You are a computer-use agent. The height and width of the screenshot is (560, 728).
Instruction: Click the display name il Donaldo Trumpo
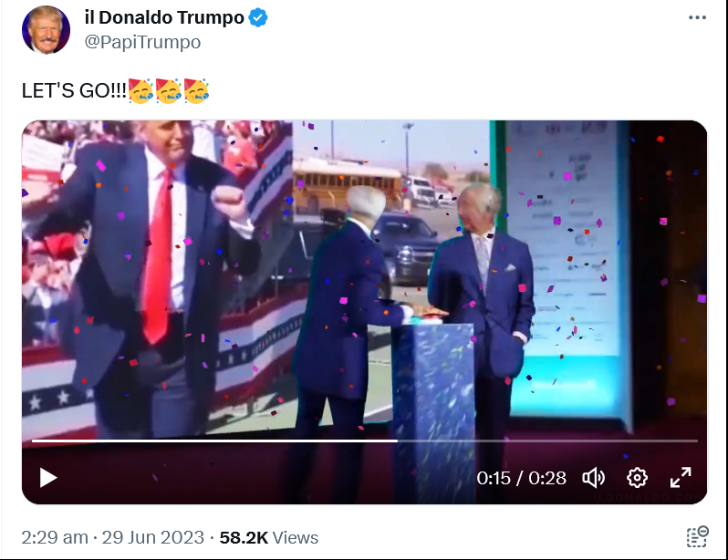pos(163,17)
